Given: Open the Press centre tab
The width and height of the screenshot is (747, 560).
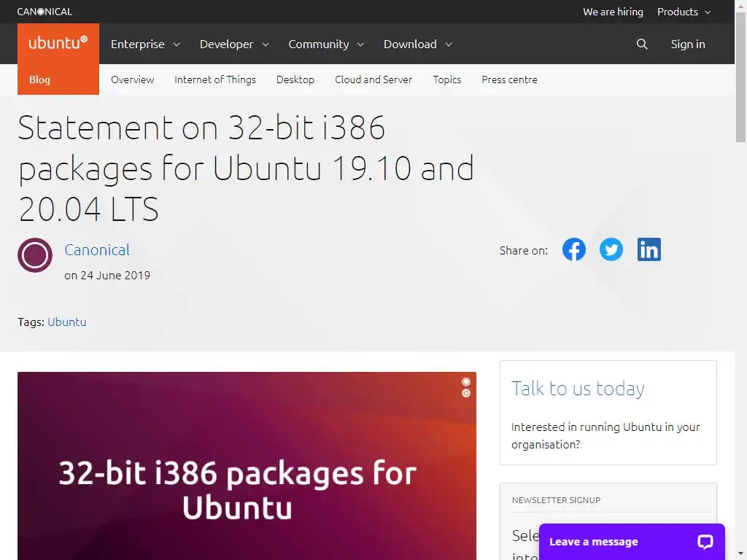Looking at the screenshot, I should point(508,79).
